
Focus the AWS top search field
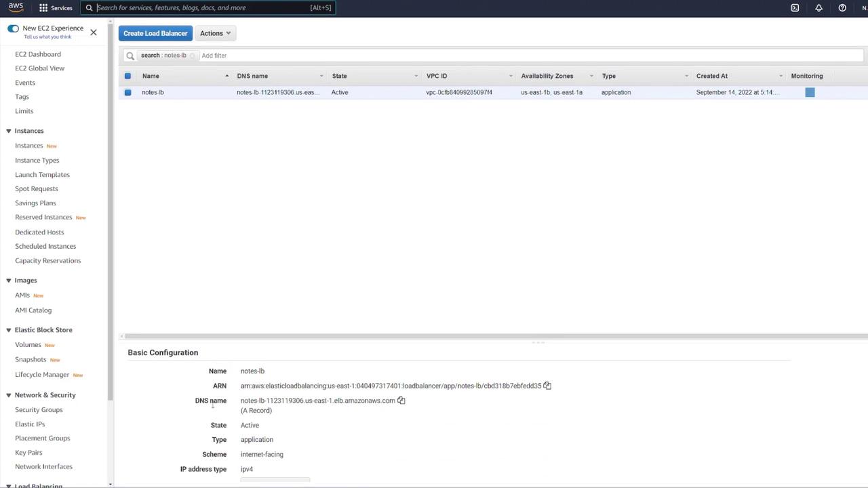click(208, 7)
